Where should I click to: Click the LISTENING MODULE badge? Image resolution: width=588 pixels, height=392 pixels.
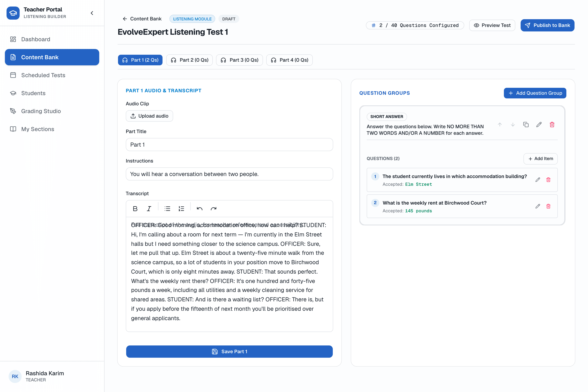(x=192, y=19)
